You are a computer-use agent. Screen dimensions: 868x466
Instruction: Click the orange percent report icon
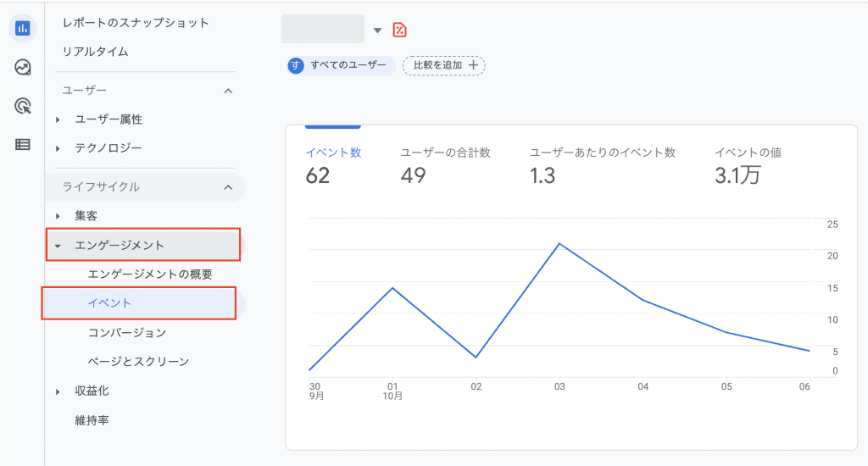coord(400,30)
